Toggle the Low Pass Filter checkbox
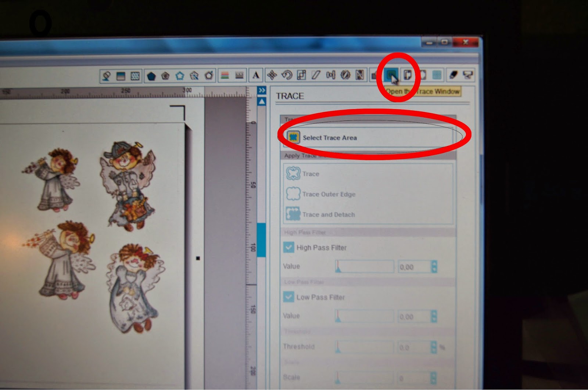 point(288,297)
